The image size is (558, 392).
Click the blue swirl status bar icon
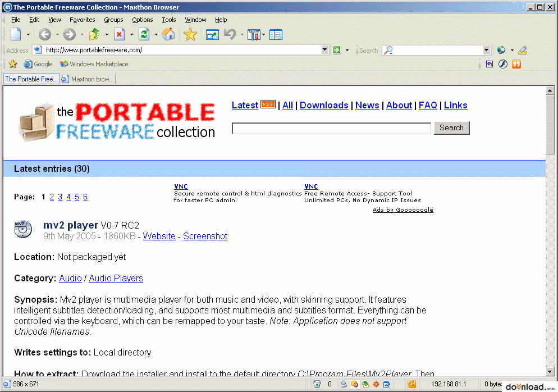pyautogui.click(x=344, y=384)
